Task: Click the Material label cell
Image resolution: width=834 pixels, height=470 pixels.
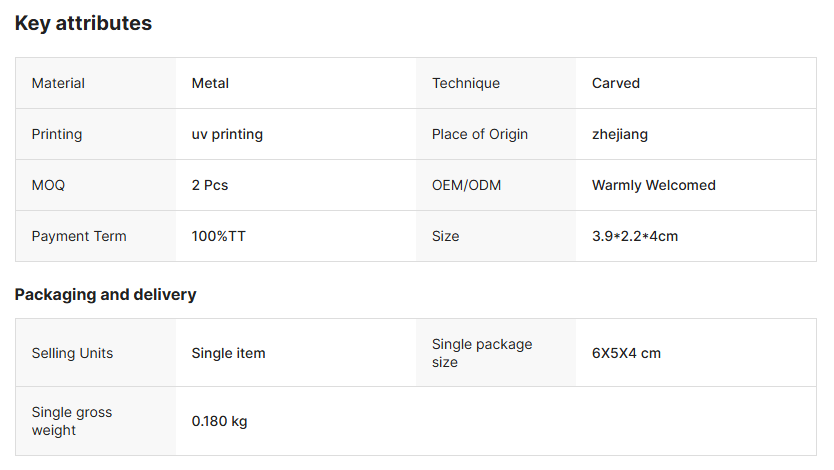Action: (58, 83)
